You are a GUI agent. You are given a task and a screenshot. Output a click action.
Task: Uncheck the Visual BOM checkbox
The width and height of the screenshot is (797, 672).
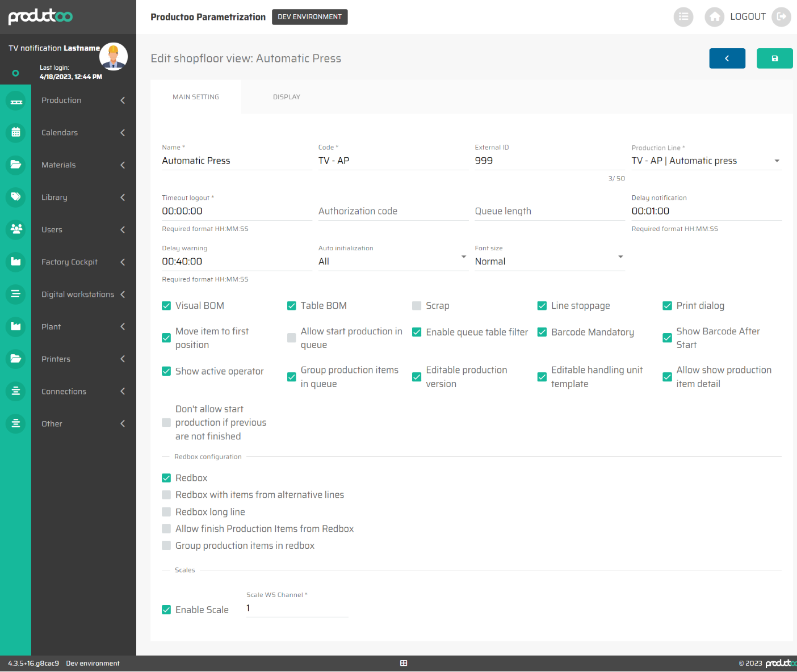coord(166,306)
